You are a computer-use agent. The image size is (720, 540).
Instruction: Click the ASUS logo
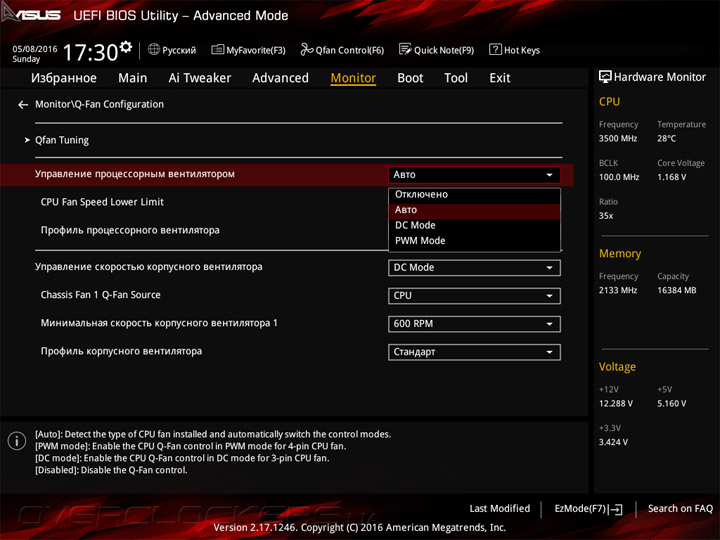click(x=31, y=14)
